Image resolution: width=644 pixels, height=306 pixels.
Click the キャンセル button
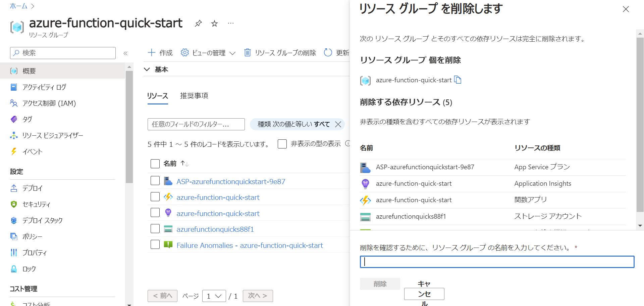pyautogui.click(x=424, y=294)
